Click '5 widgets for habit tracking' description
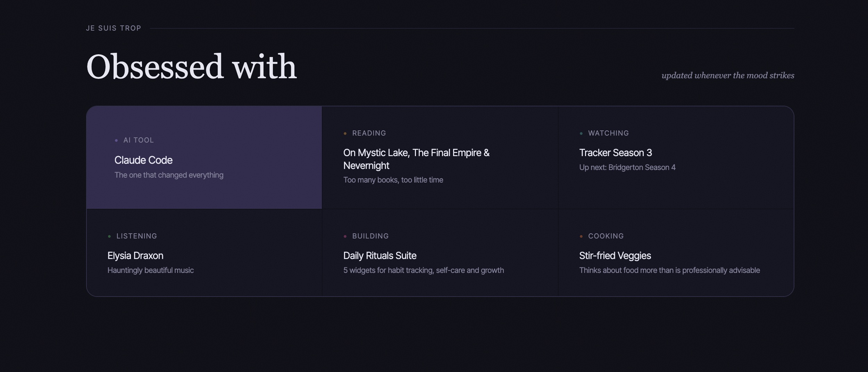This screenshot has width=868, height=372. (x=424, y=270)
